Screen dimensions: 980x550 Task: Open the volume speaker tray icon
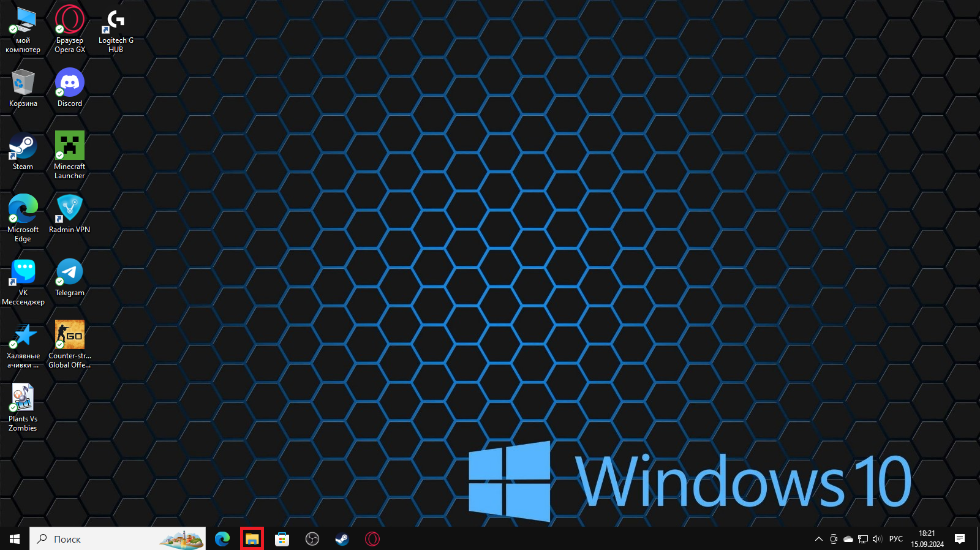coord(877,539)
